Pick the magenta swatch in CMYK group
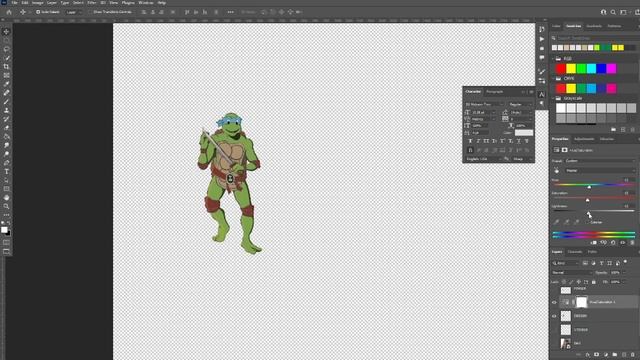 pos(611,89)
